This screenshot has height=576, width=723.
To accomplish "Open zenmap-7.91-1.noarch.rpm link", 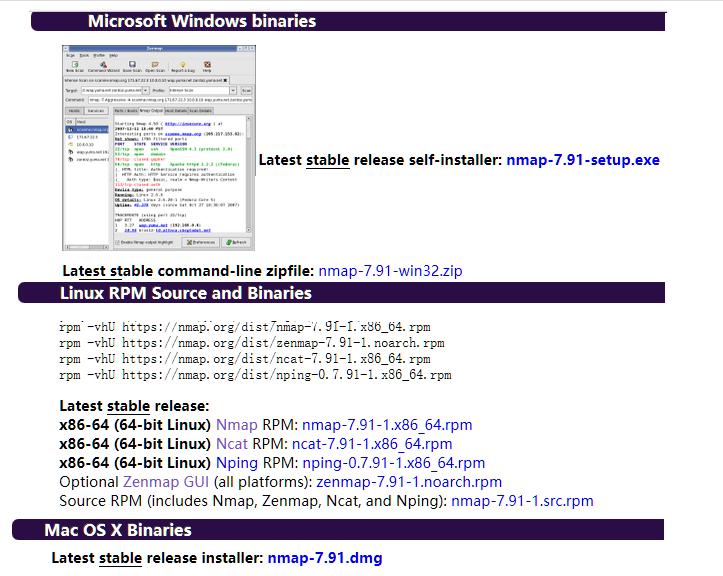I will (409, 482).
